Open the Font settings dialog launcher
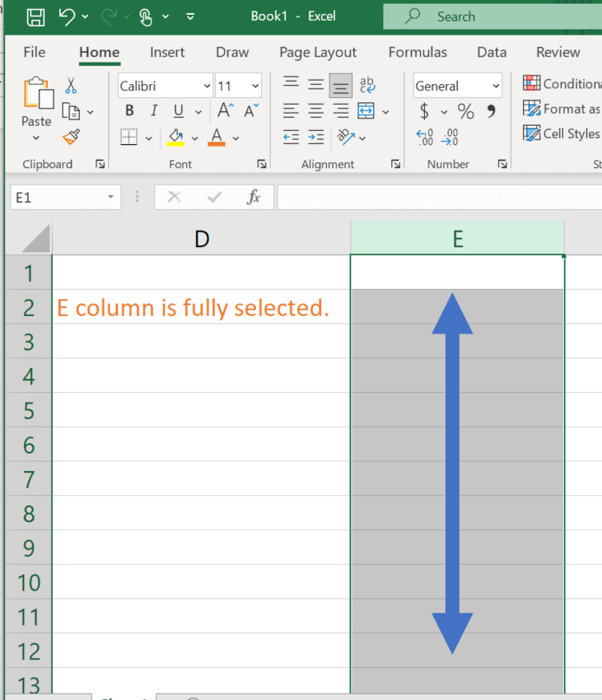602x700 pixels. [262, 164]
